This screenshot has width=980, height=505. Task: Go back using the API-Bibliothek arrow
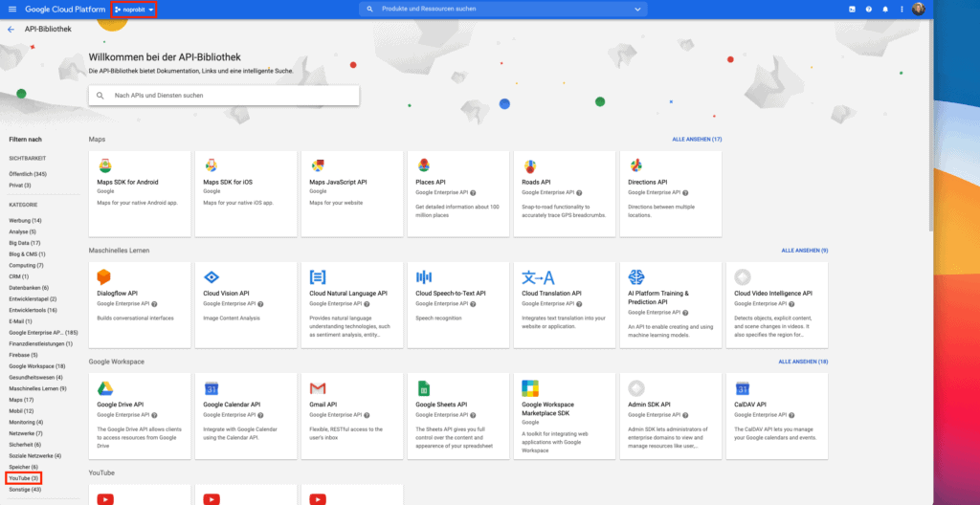click(x=11, y=30)
